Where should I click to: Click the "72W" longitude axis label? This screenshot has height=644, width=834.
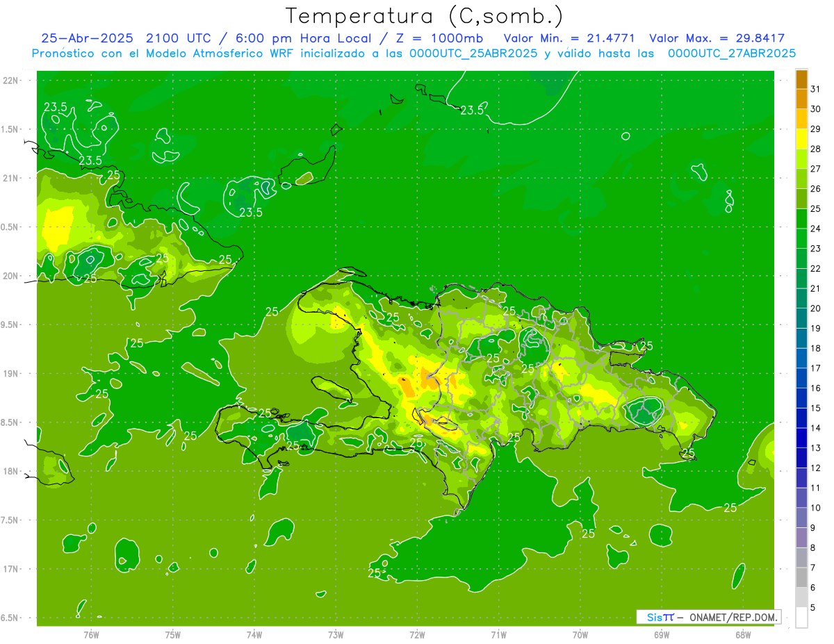[x=417, y=635]
